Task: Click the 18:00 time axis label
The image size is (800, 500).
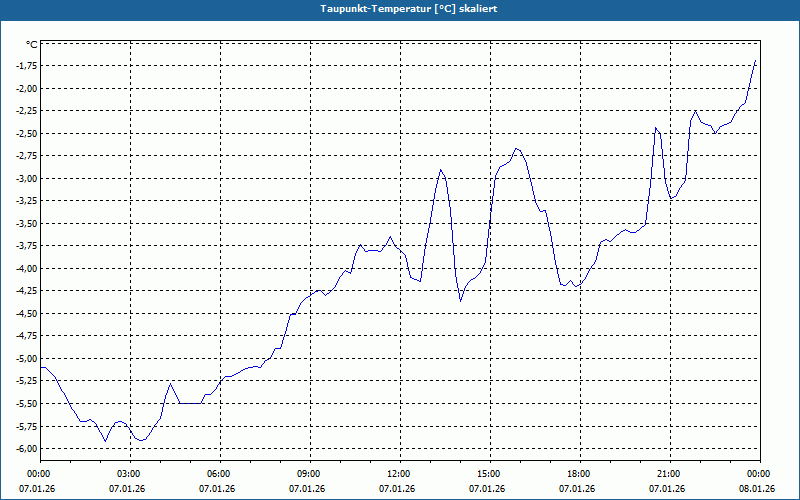Action: point(580,474)
